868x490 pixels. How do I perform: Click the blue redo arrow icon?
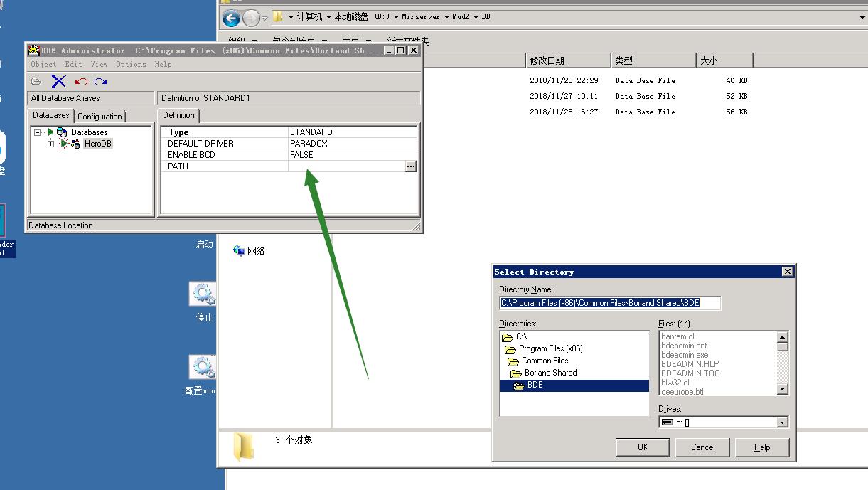pos(101,82)
